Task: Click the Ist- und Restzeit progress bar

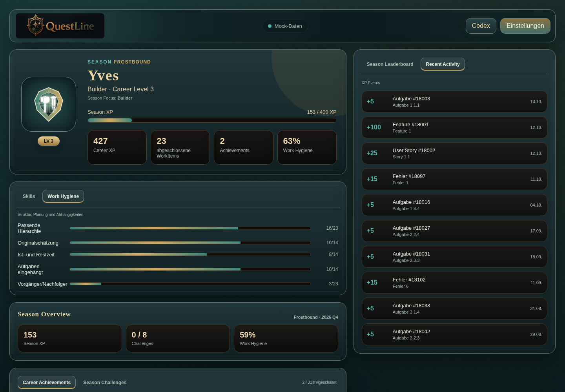Action: point(190,254)
